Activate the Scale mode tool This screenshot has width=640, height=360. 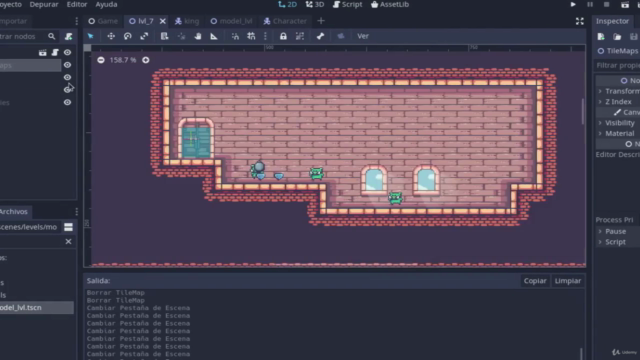[x=144, y=36]
